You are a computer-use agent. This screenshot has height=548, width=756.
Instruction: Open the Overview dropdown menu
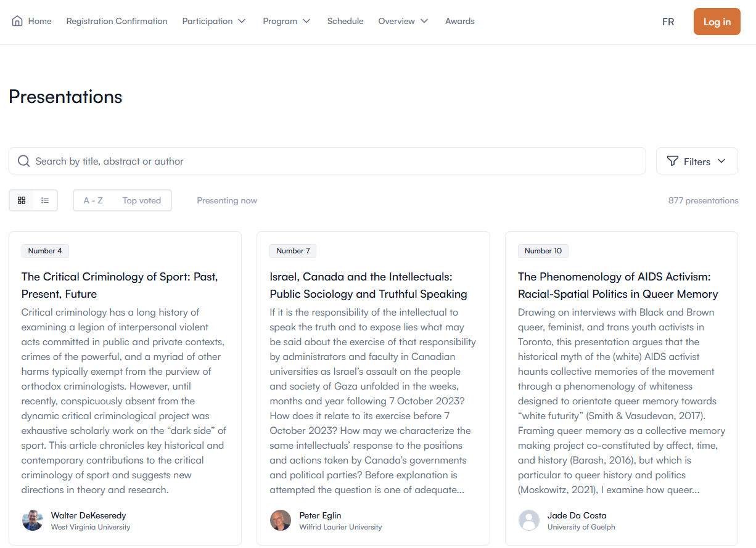tap(403, 21)
